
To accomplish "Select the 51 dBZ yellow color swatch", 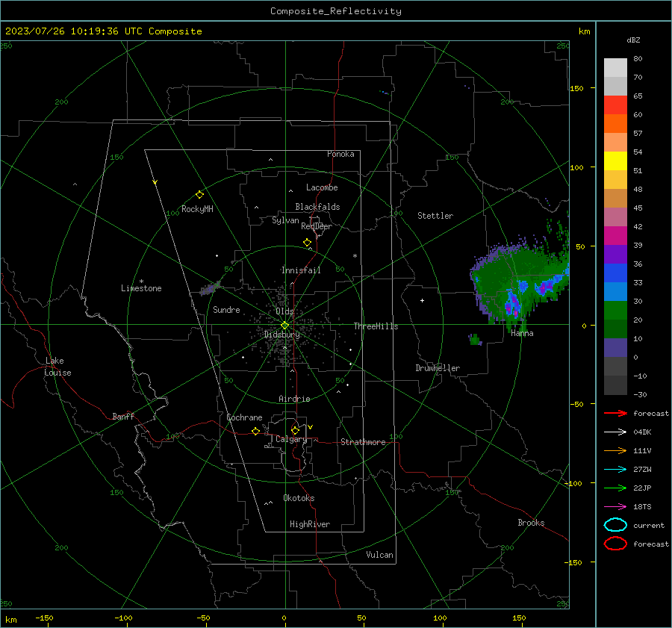I will tap(615, 161).
